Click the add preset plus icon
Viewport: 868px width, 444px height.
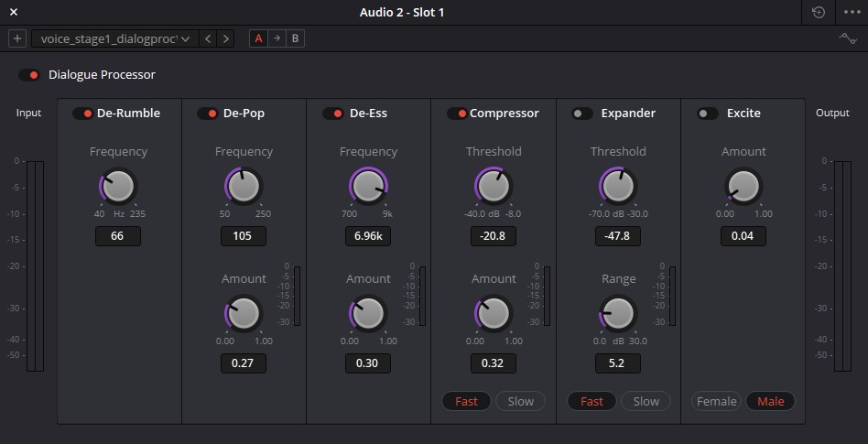17,38
